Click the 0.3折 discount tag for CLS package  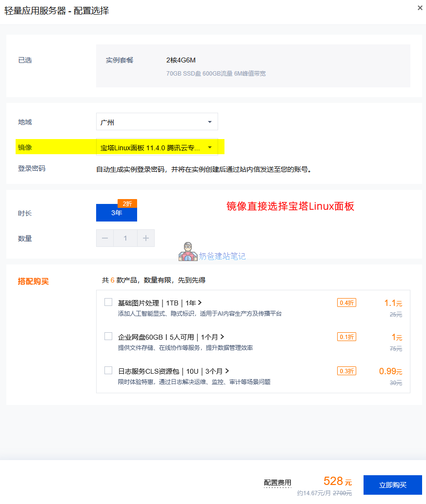[346, 371]
